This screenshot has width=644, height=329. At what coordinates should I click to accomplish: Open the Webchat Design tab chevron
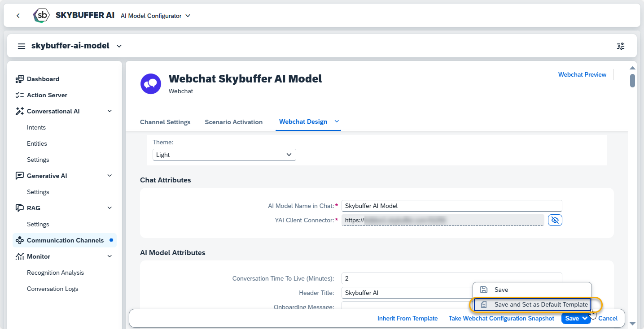[x=337, y=121]
